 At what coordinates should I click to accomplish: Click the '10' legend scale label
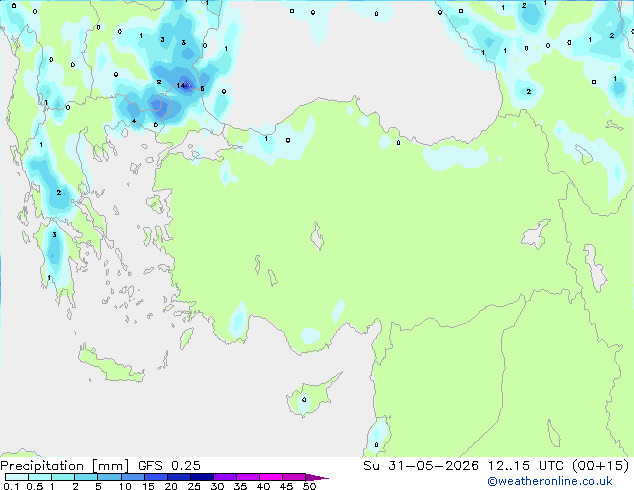(x=125, y=486)
